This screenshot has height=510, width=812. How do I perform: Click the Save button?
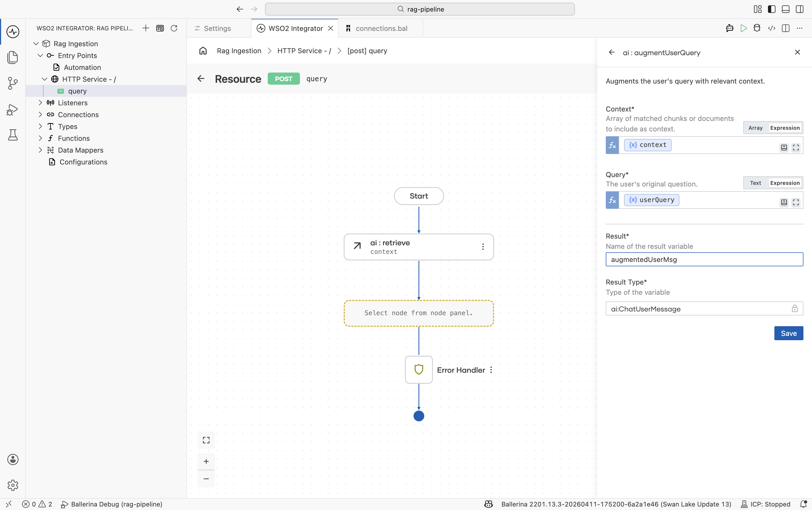[x=788, y=333]
